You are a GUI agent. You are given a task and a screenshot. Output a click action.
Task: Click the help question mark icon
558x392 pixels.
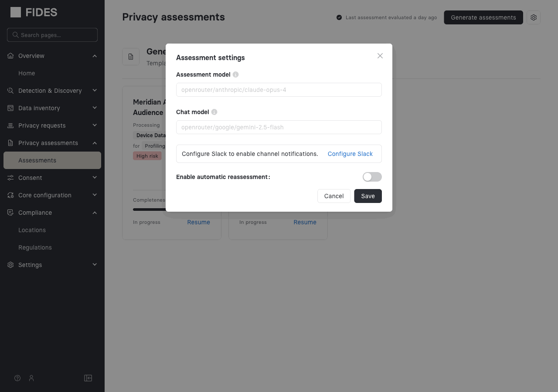click(17, 378)
